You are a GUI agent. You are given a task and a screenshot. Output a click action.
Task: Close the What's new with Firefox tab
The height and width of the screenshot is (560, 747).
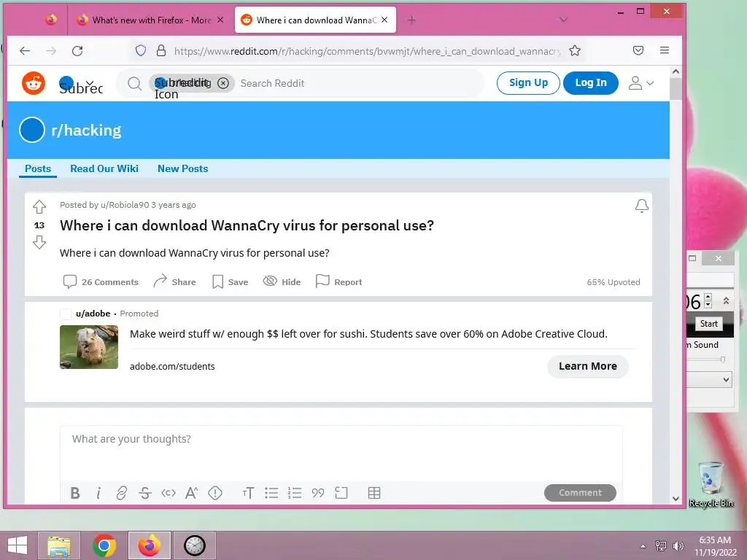click(x=220, y=20)
